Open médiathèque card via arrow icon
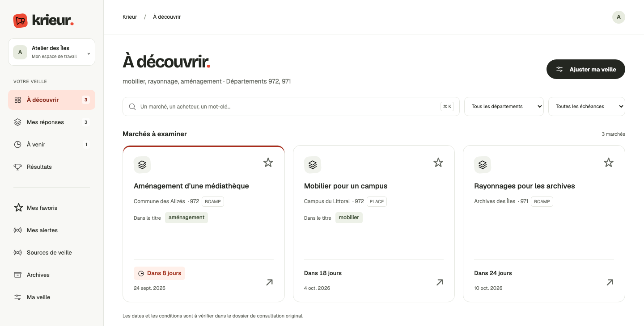This screenshot has height=326, width=644. coord(269,282)
